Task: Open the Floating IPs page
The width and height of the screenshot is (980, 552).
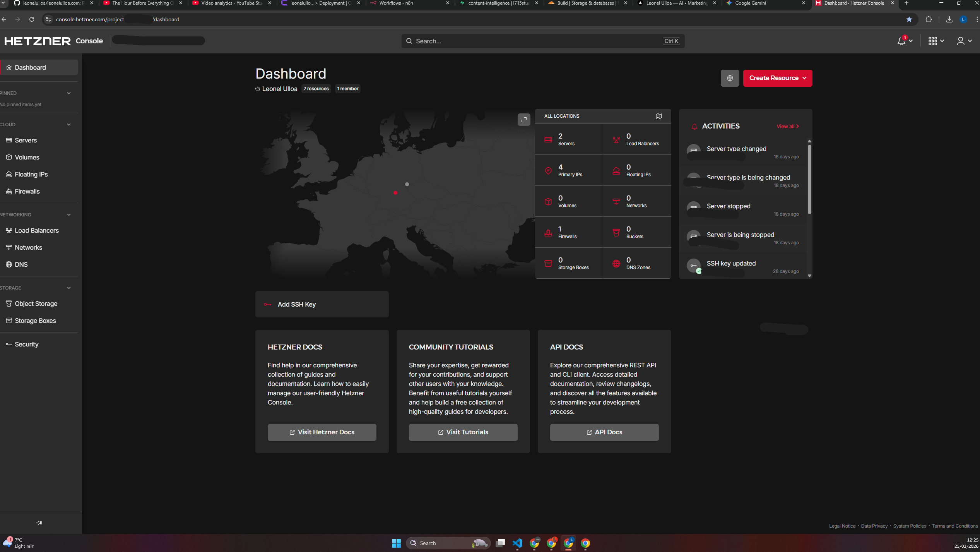Action: click(31, 174)
